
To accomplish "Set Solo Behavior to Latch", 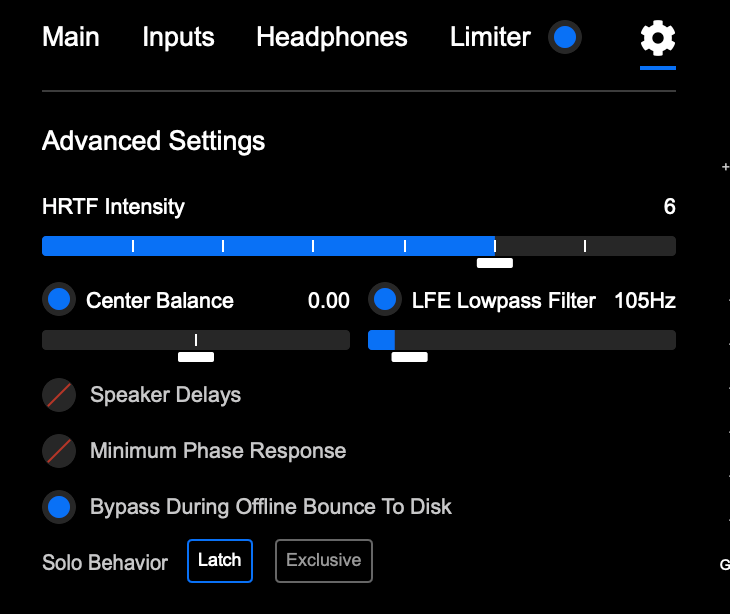I will point(220,561).
